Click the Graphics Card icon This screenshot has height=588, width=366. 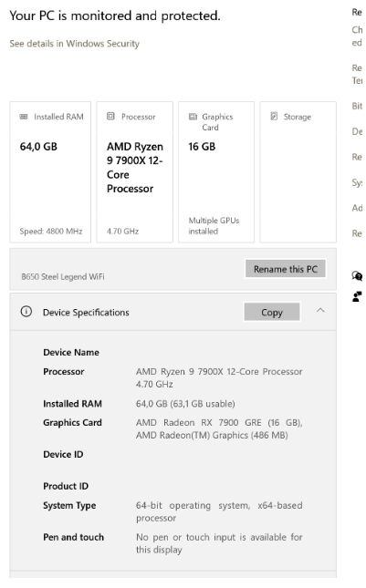(x=193, y=117)
